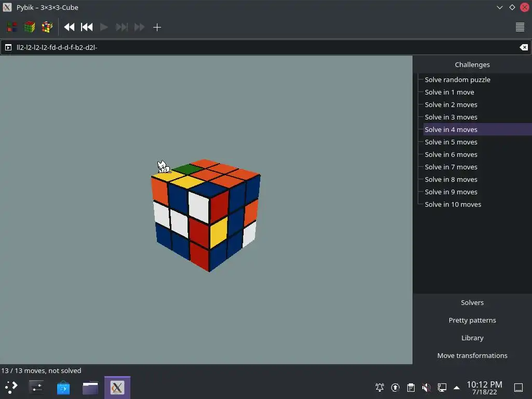This screenshot has height=399, width=532.
Task: Click the move sequence input field
Action: [x=265, y=47]
